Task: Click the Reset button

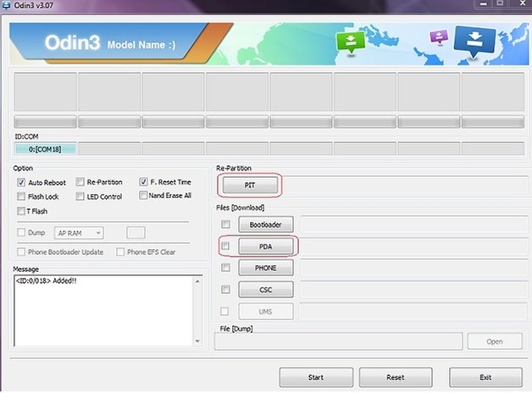Action: 396,378
